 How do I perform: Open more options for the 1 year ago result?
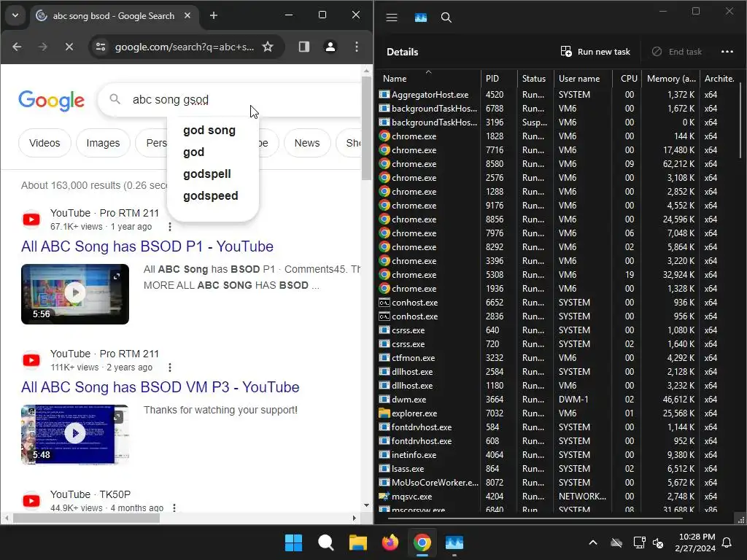[x=169, y=227]
